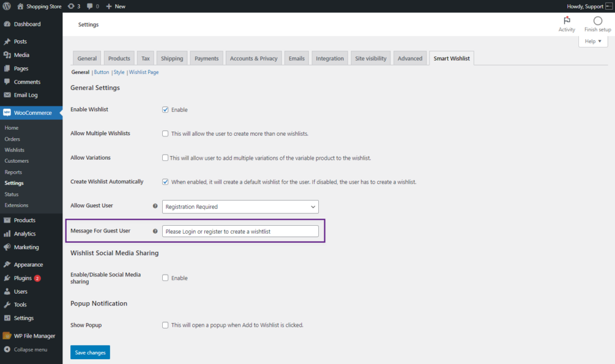Click the Marketing megaphone icon

pyautogui.click(x=7, y=247)
